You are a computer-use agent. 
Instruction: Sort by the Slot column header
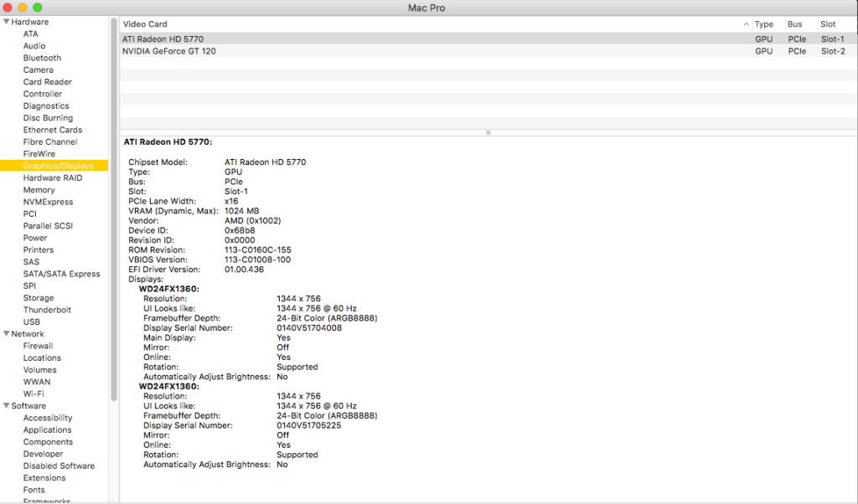828,24
